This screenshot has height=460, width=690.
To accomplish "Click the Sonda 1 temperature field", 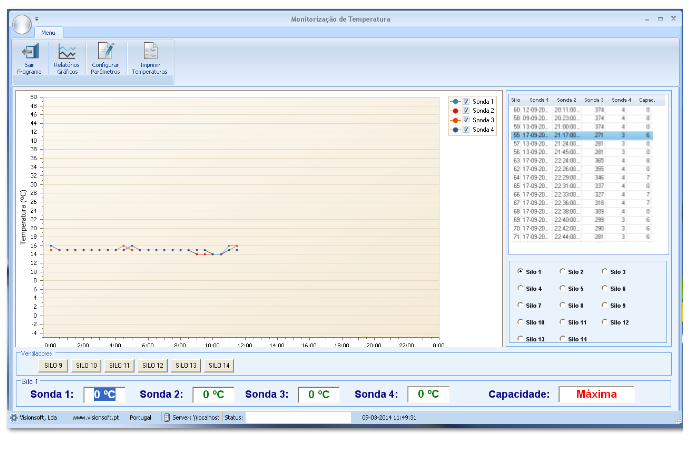I will 104,394.
